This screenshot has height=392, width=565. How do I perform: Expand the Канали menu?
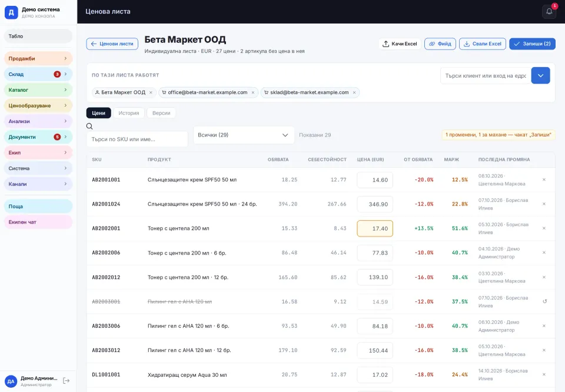coord(38,184)
